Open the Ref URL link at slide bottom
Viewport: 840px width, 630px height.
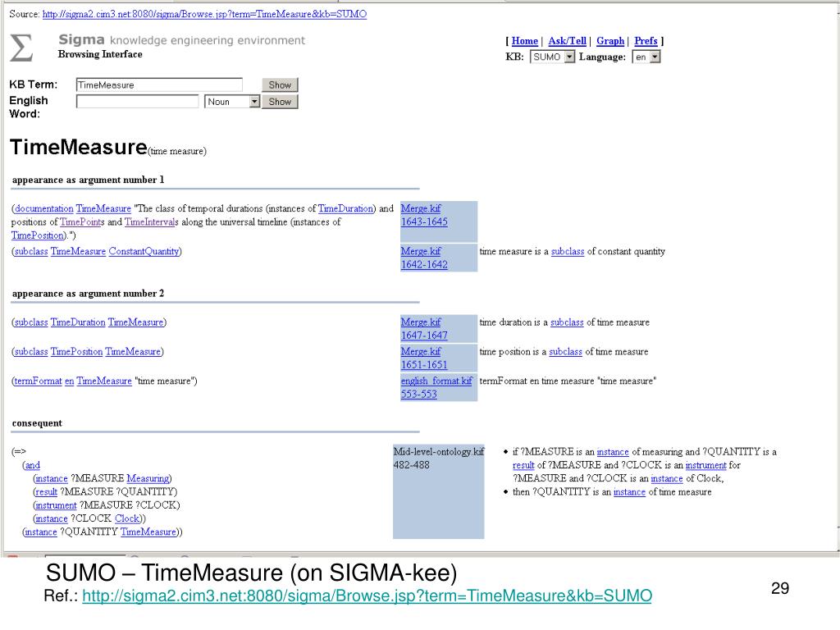(x=367, y=596)
